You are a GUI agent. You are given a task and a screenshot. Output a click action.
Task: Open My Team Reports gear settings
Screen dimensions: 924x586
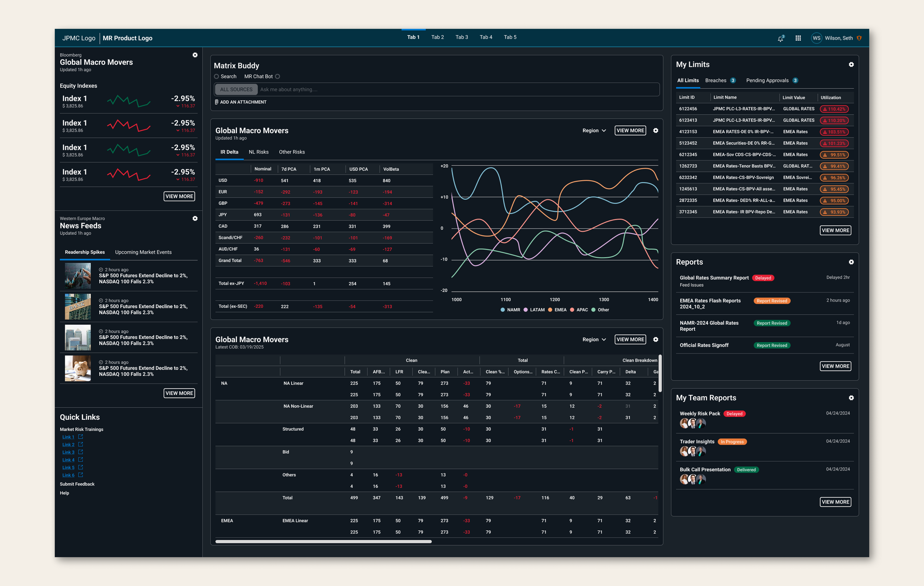click(851, 398)
